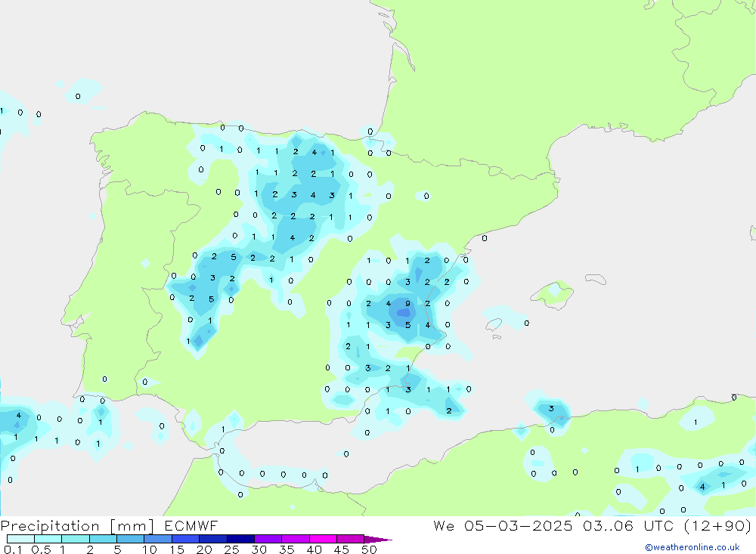Click Ibiza island outline on the map
Screen dimensions: 756x554
click(493, 324)
